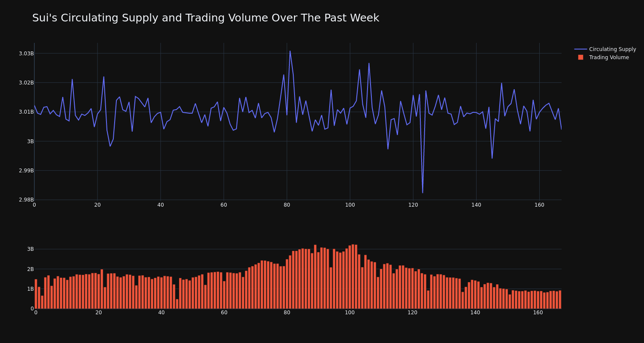Click the 1B label on the volume chart
The height and width of the screenshot is (343, 644).
tap(30, 289)
